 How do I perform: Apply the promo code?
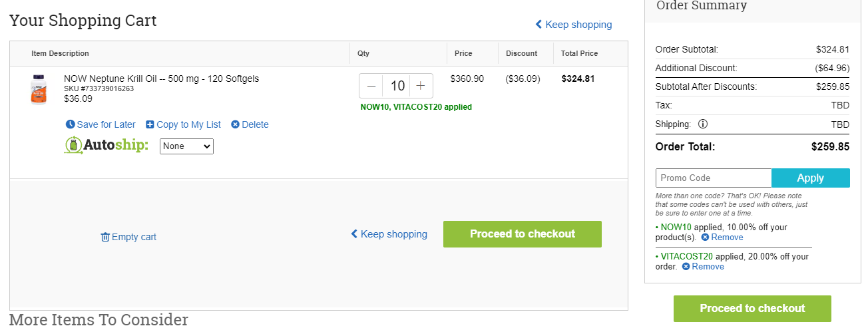pos(811,178)
